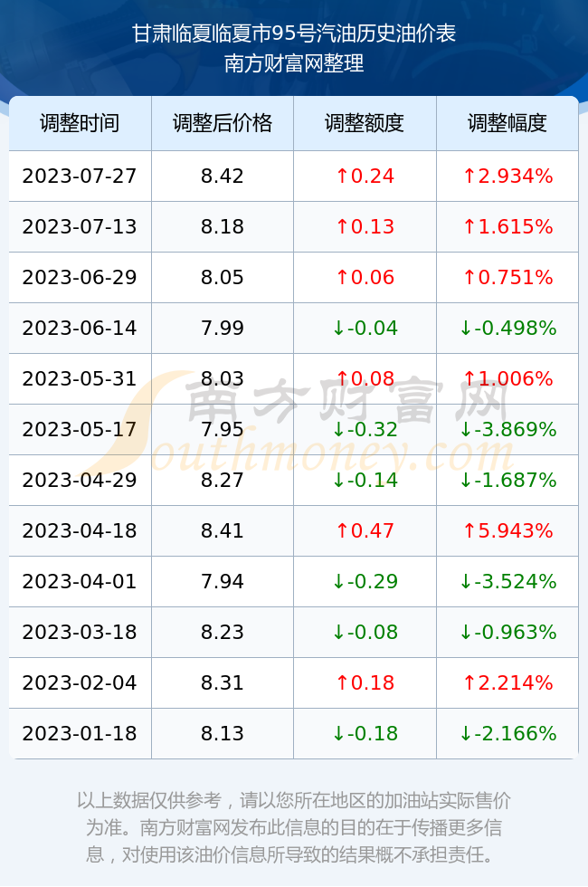Viewport: 588px width, 887px height.
Task: Click the price 8.42 cell
Action: coord(223,176)
